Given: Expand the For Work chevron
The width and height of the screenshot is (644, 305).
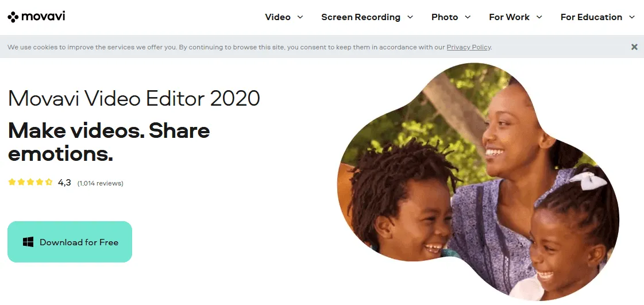Looking at the screenshot, I should coord(539,17).
